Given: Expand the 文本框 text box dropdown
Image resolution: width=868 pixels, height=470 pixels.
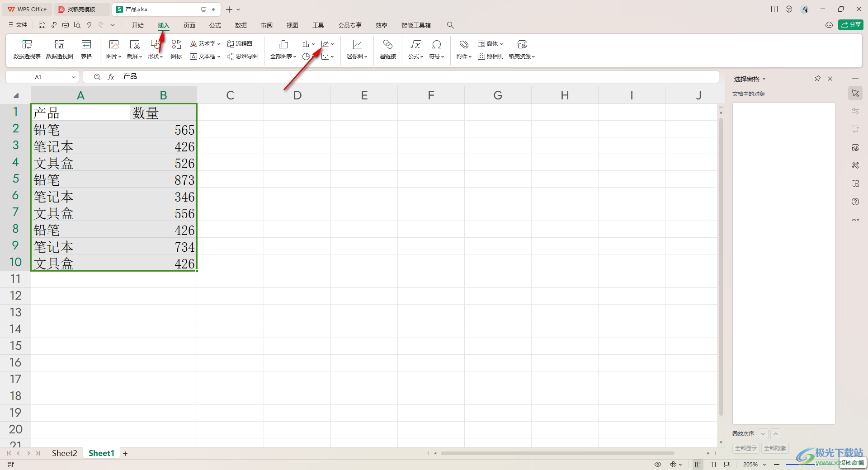Looking at the screenshot, I should [219, 57].
